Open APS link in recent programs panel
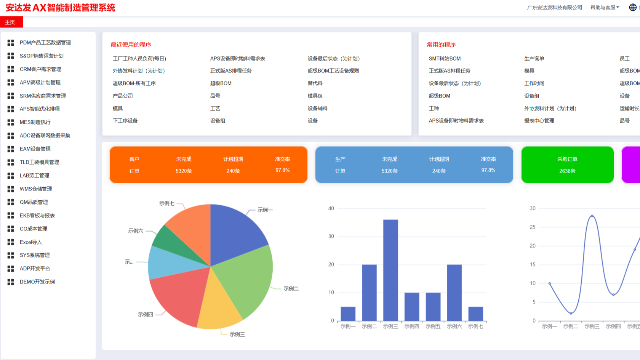This screenshot has height=360, width=640. tap(237, 59)
